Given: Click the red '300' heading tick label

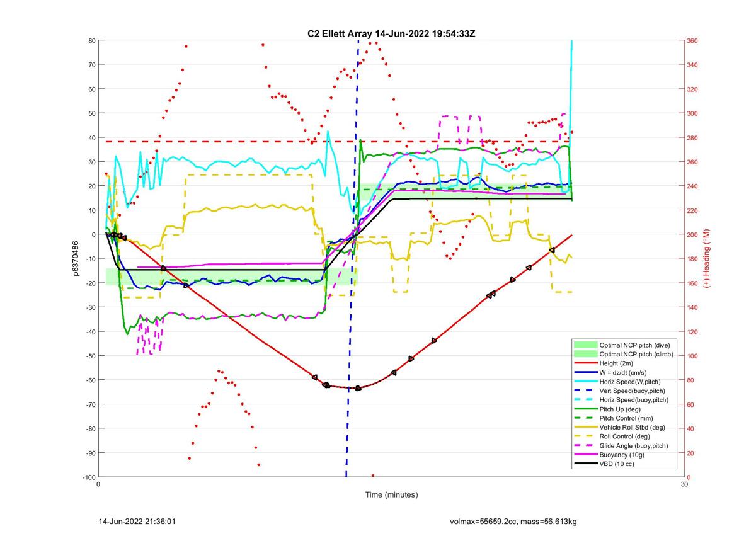Looking at the screenshot, I should pyautogui.click(x=694, y=113).
